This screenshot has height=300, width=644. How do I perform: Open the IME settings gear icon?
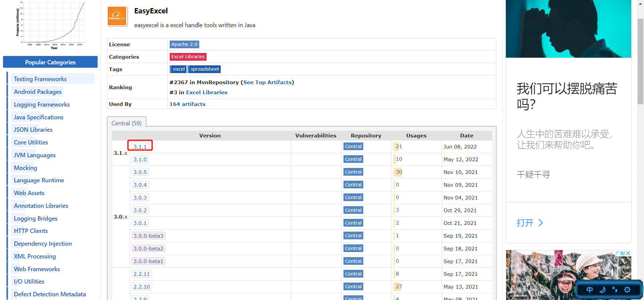pyautogui.click(x=627, y=290)
